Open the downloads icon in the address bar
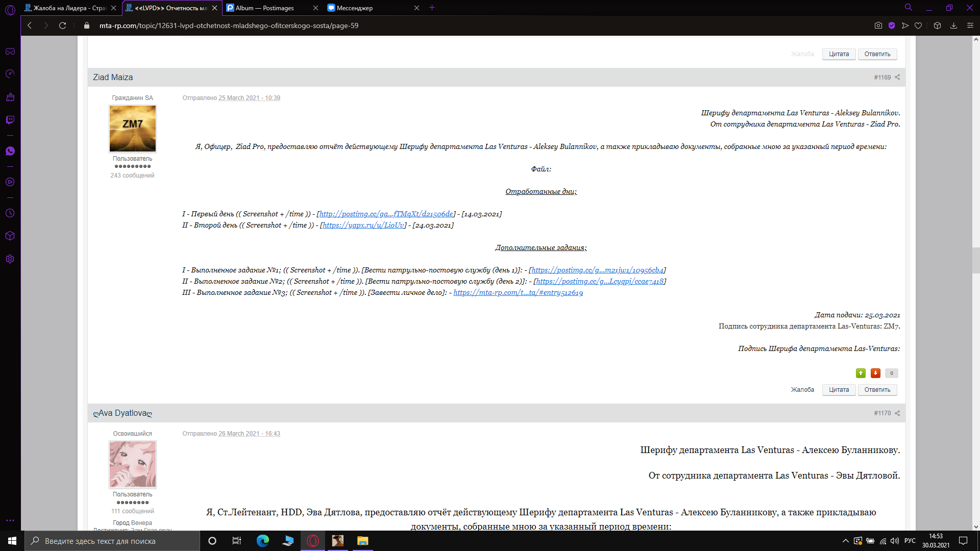This screenshot has width=980, height=551. tap(953, 26)
